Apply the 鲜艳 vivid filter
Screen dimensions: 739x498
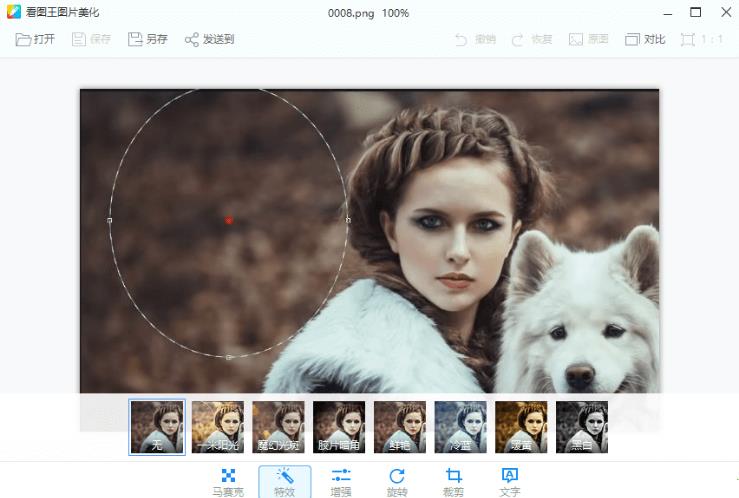coord(400,427)
